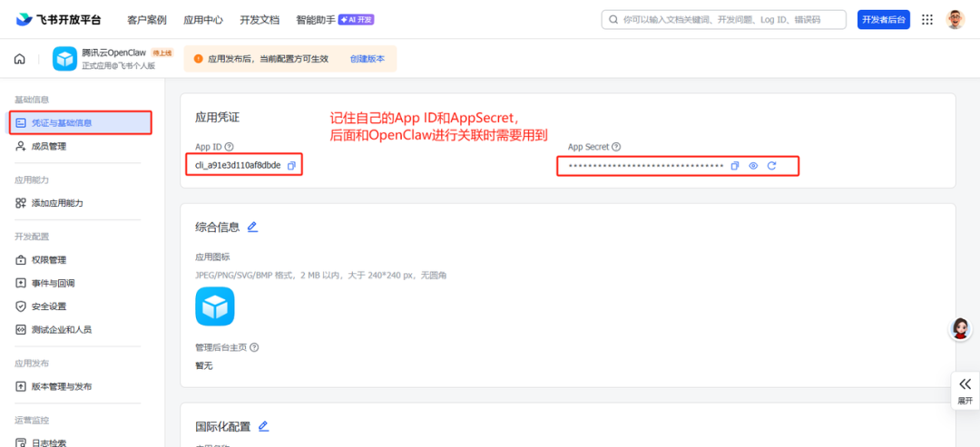980x447 pixels.
Task: Click the App ID text cli_a91e3d110af8dbde
Action: pos(238,165)
